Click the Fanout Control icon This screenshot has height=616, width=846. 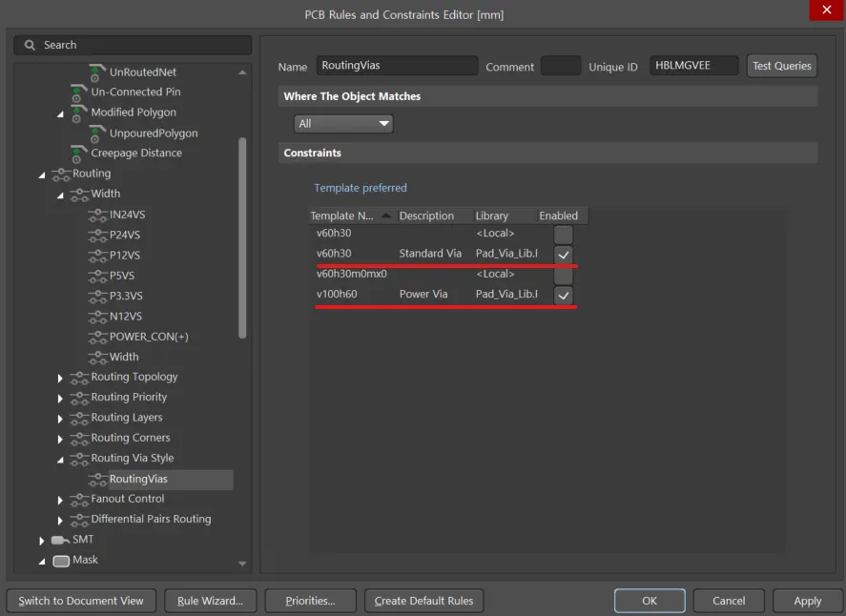[79, 500]
